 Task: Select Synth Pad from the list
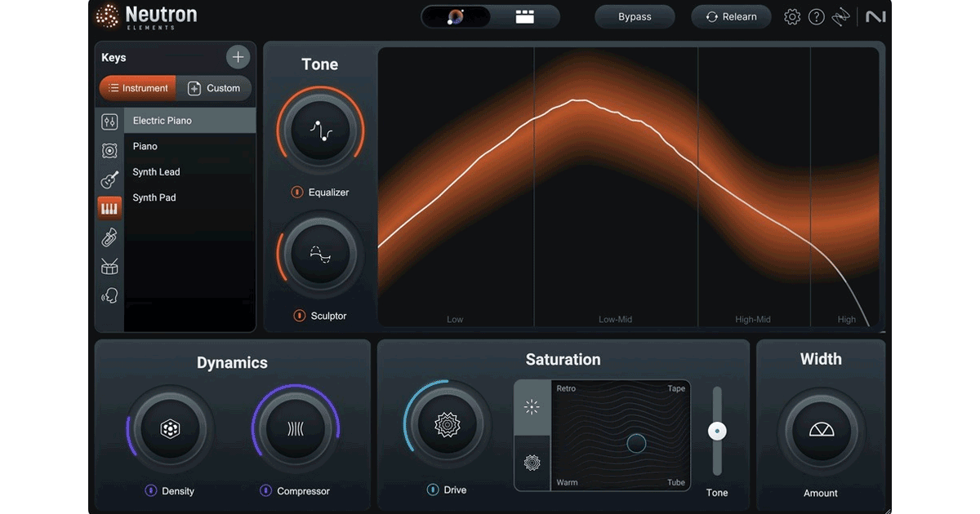click(154, 197)
